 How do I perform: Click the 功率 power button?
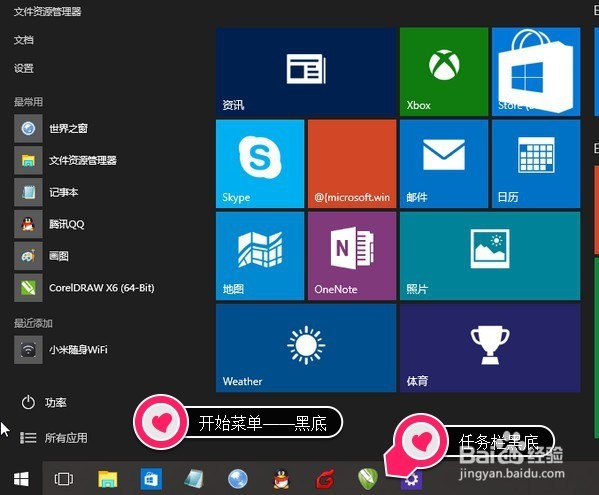tap(44, 402)
